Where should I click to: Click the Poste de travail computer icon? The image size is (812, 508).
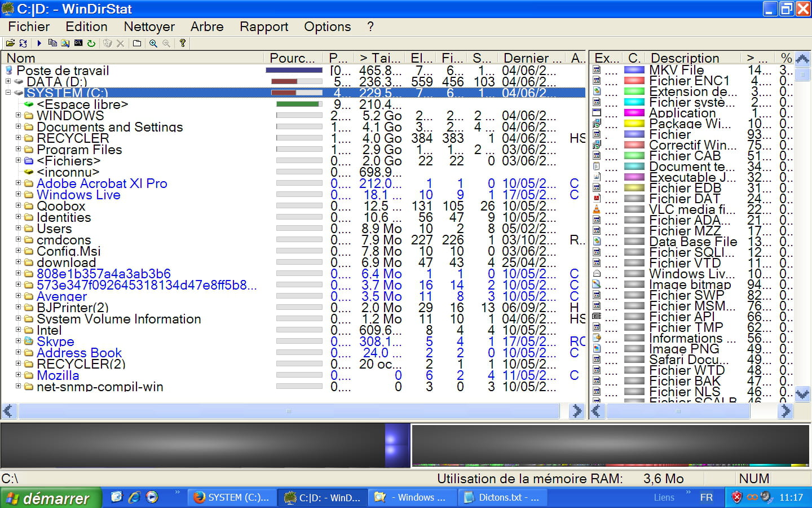click(9, 71)
